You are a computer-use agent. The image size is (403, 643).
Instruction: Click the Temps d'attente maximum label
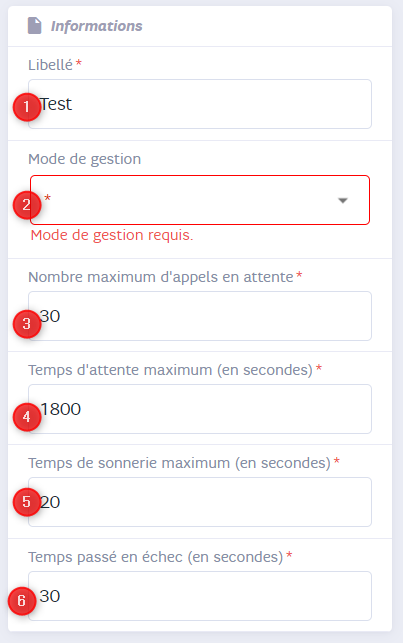[171, 370]
